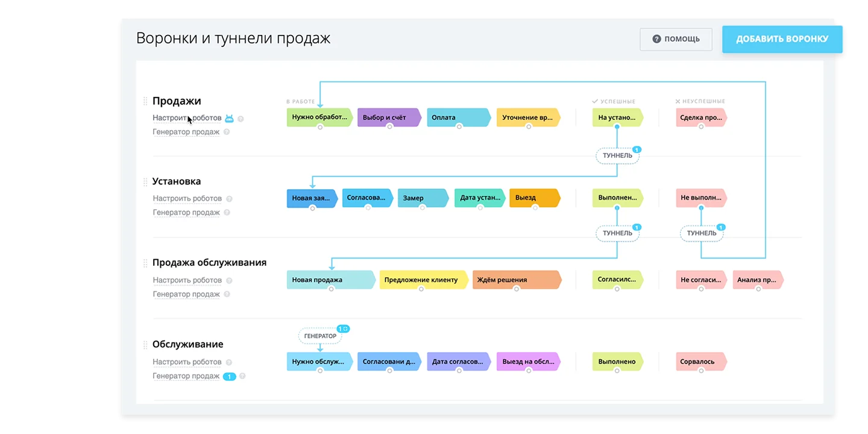Click connector dot under Выбор и счёт stage

pos(389,127)
